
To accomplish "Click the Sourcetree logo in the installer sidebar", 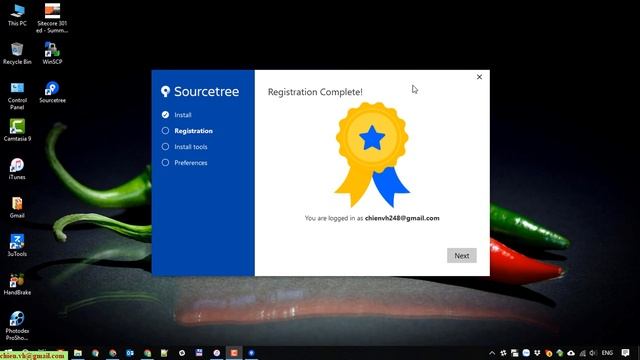I will click(x=200, y=91).
